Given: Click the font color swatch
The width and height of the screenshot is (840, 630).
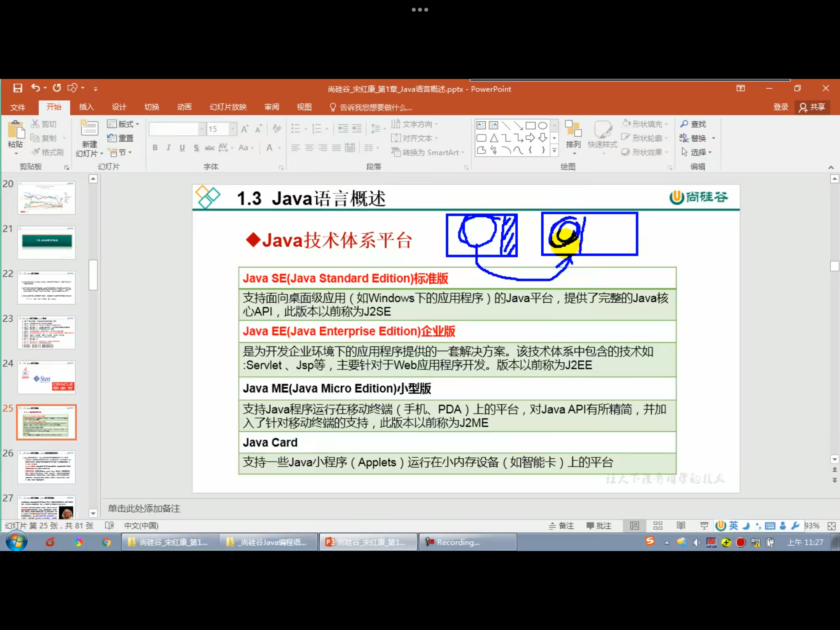Looking at the screenshot, I should [270, 148].
